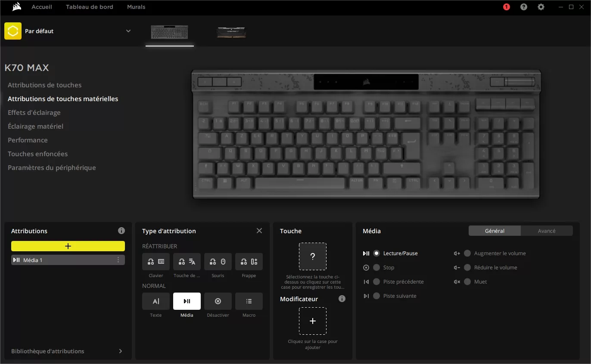Select Piste suivante radio option
Viewport: 591px width, 364px height.
pos(376,296)
